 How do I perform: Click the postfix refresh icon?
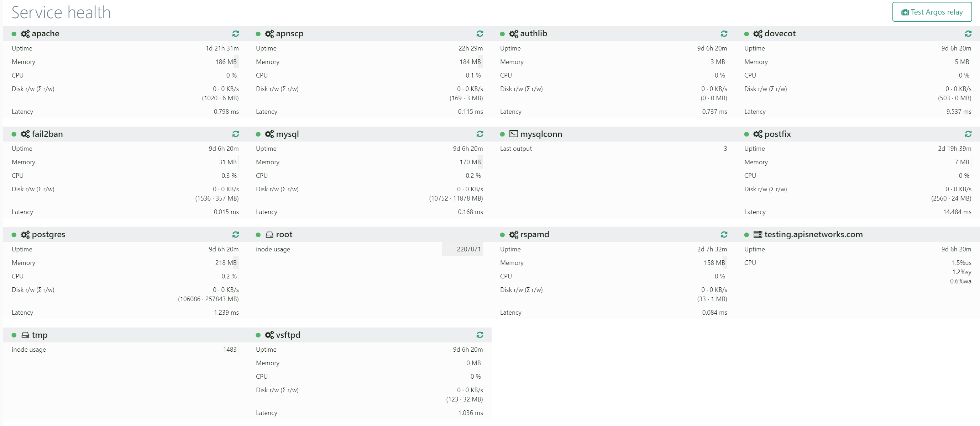[x=968, y=134]
